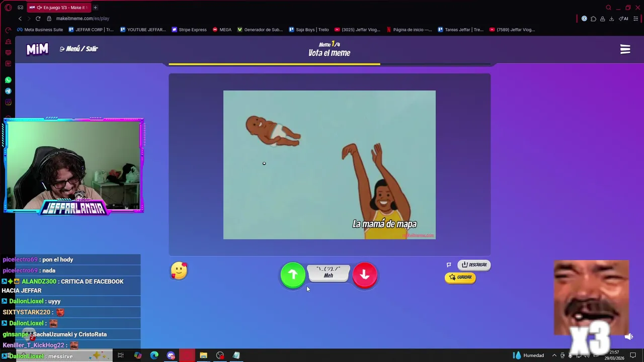Open Instagram in Opera sidebar
Image resolution: width=644 pixels, height=362 pixels.
8,102
